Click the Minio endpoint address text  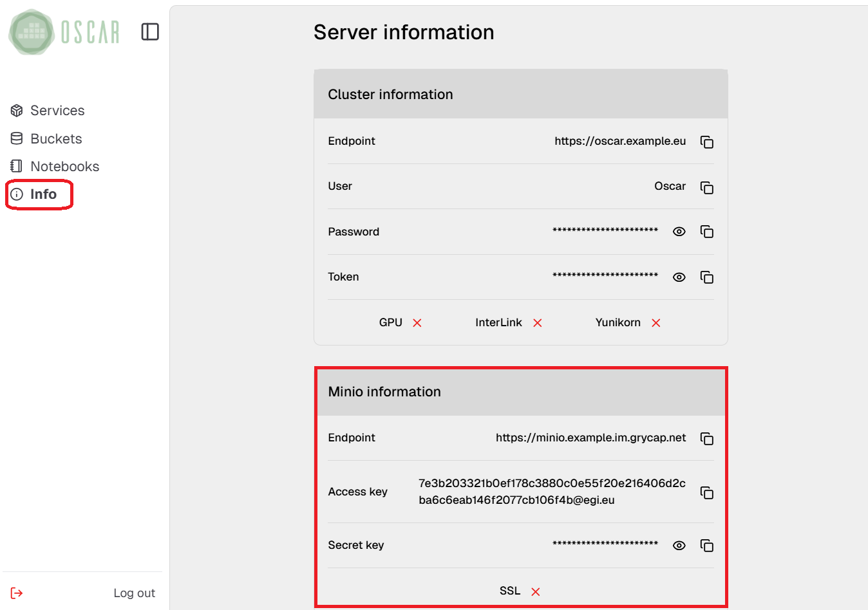[x=590, y=438]
